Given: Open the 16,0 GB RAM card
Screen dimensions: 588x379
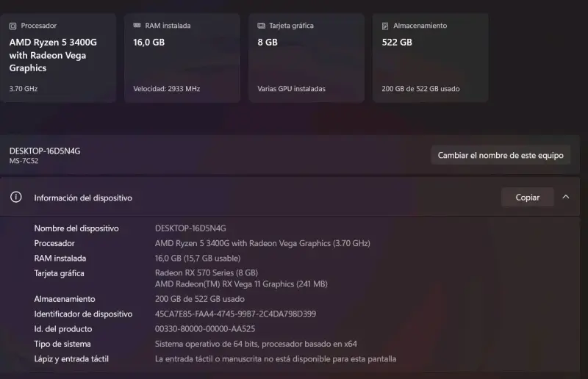Looking at the screenshot, I should tap(182, 58).
